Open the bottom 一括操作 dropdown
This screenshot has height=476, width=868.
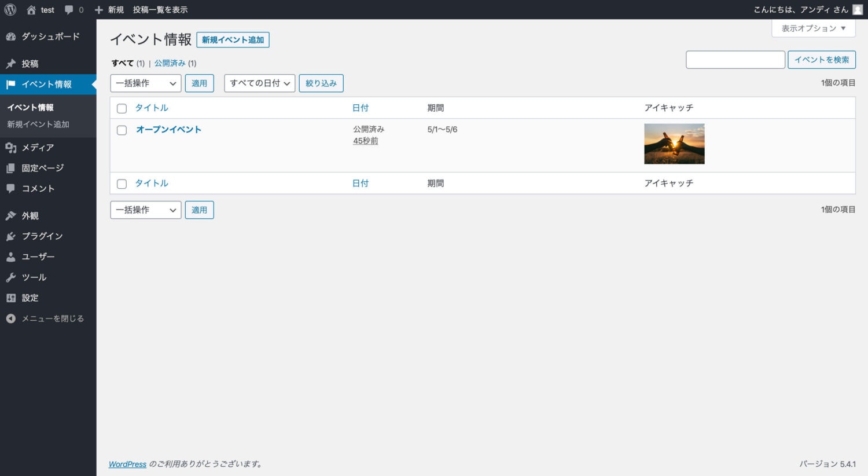click(x=146, y=210)
